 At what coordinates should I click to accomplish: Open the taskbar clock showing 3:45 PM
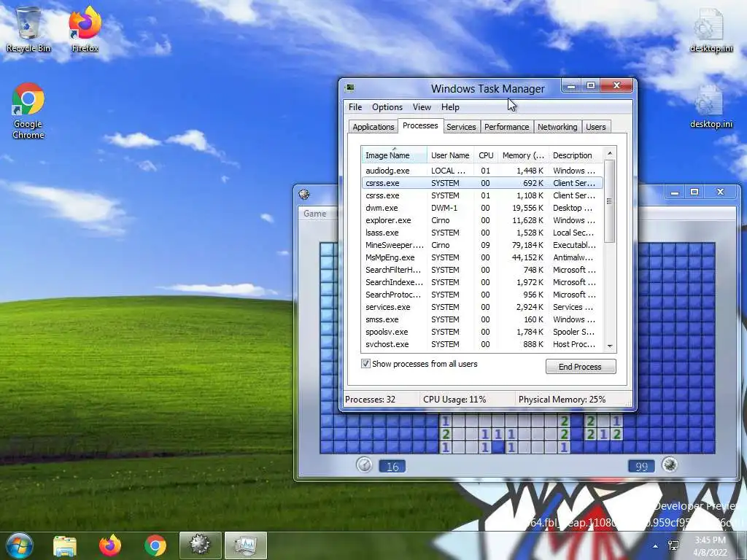711,546
